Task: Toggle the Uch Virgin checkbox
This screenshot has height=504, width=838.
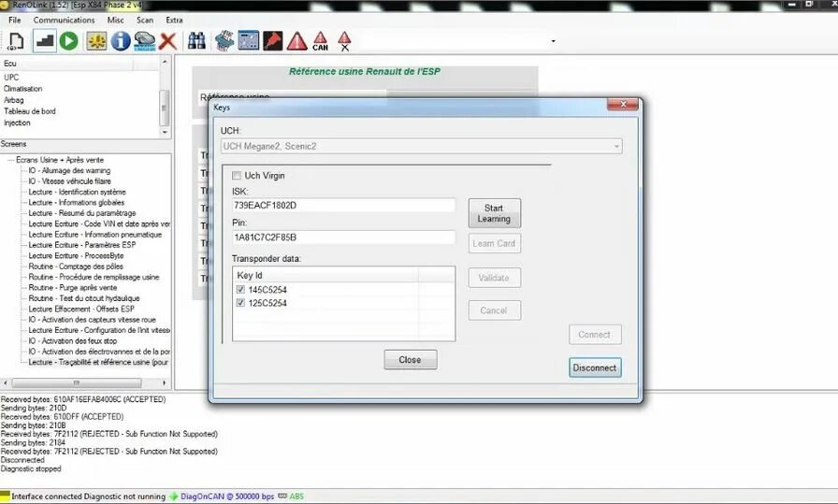Action: [x=237, y=175]
